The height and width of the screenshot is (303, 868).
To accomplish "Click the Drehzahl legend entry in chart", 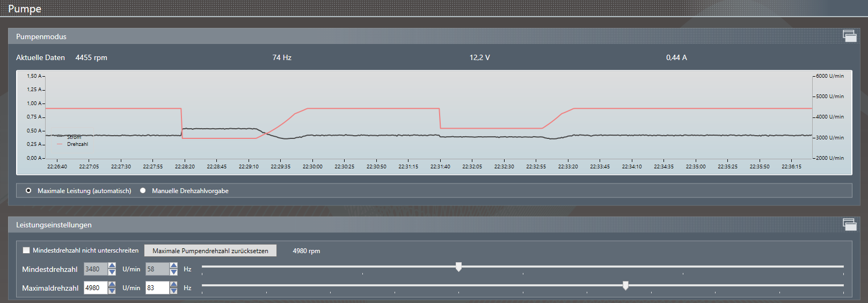I will pos(72,144).
